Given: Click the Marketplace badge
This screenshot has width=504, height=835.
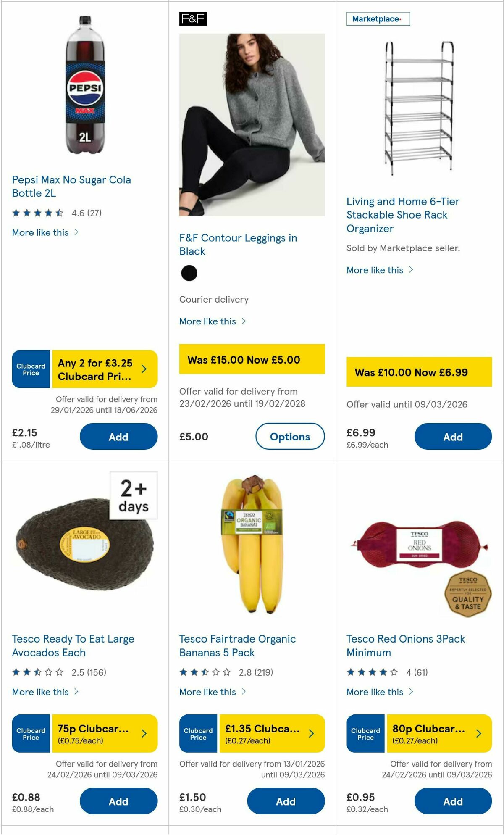Looking at the screenshot, I should [x=378, y=18].
